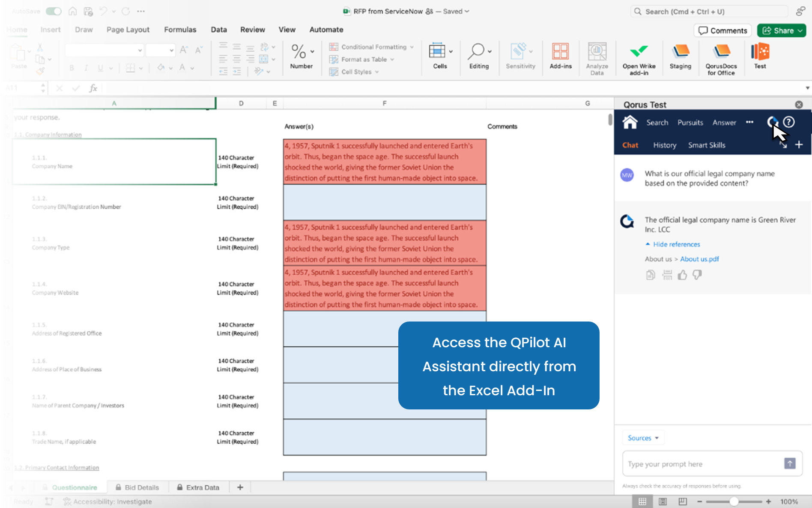Open the Review ribbon tab
This screenshot has height=508, width=812.
[252, 30]
